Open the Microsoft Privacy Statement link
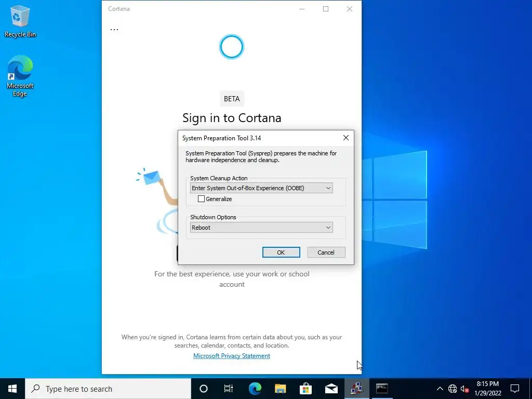Viewport: 532px width, 399px height. pyautogui.click(x=232, y=355)
